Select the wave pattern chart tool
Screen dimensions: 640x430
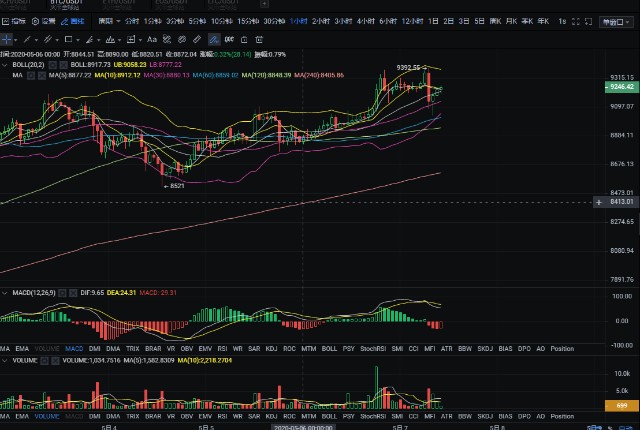pyautogui.click(x=110, y=40)
